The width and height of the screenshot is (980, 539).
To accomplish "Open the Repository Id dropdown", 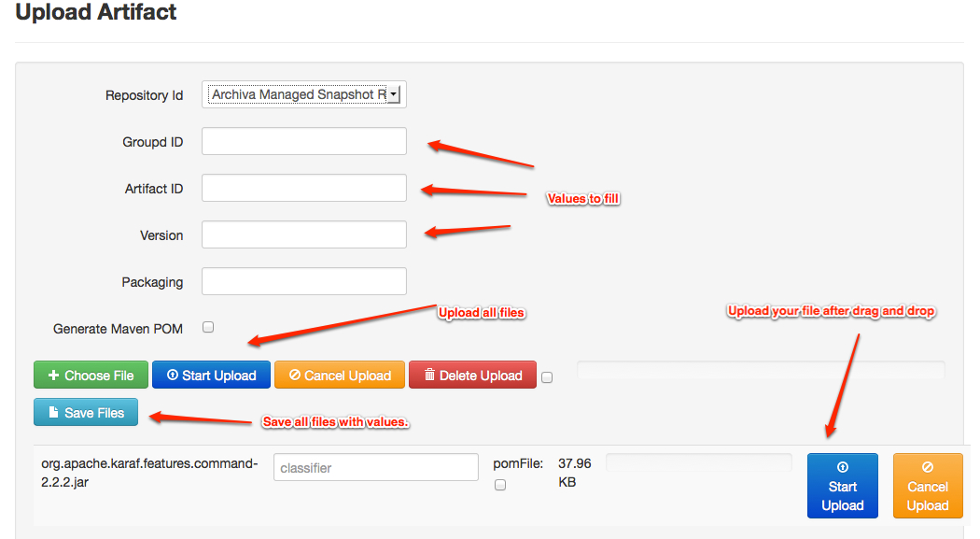I will 304,94.
